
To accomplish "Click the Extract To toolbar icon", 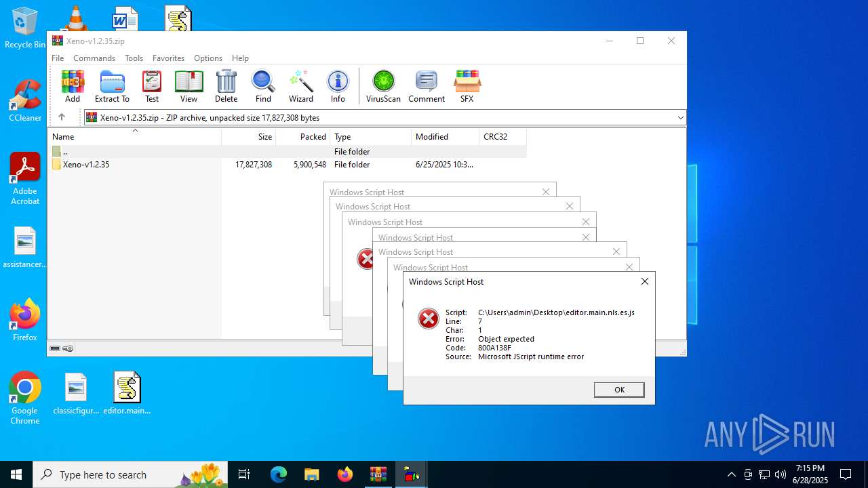I will [x=112, y=86].
